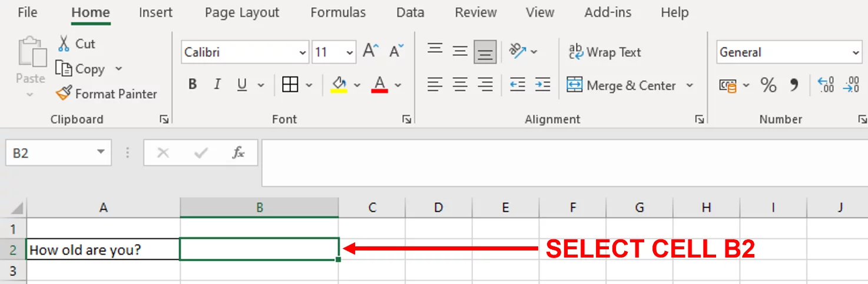Expand Fill Color options arrow
This screenshot has width=868, height=284.
click(x=357, y=85)
